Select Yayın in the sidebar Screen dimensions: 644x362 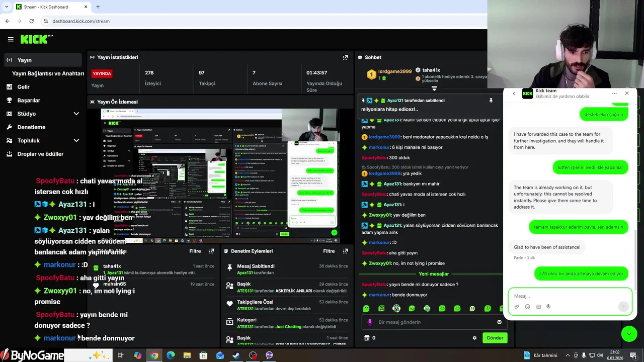[x=43, y=60]
